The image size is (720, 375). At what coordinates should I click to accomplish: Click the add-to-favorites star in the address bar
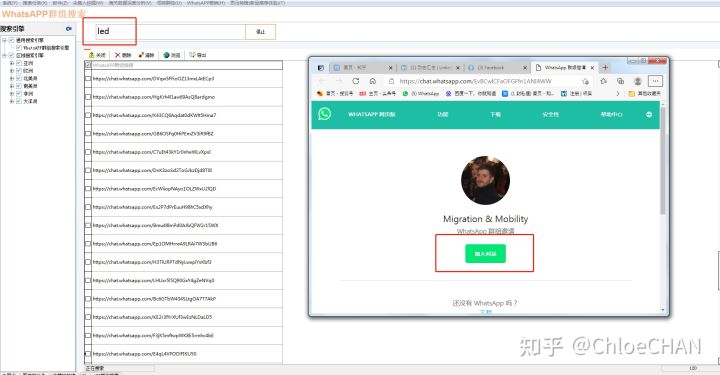[585, 81]
